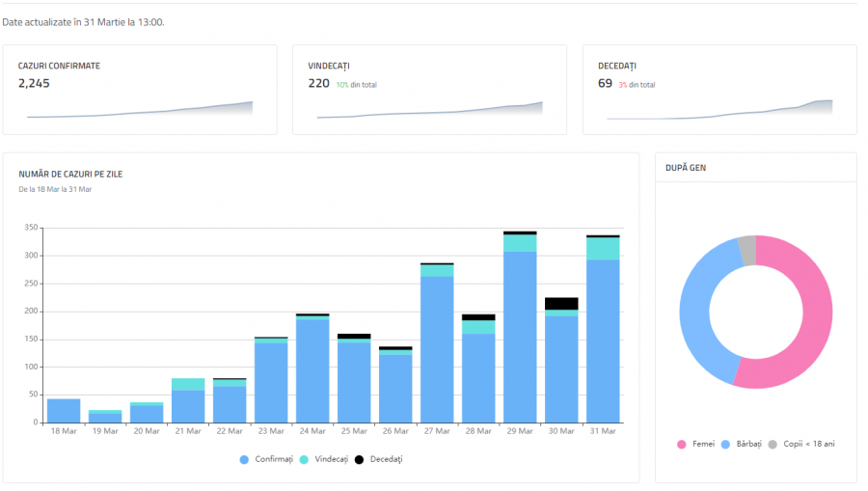This screenshot has height=491, width=868.
Task: Click the Vindecați sparkline chart
Action: coord(429,110)
